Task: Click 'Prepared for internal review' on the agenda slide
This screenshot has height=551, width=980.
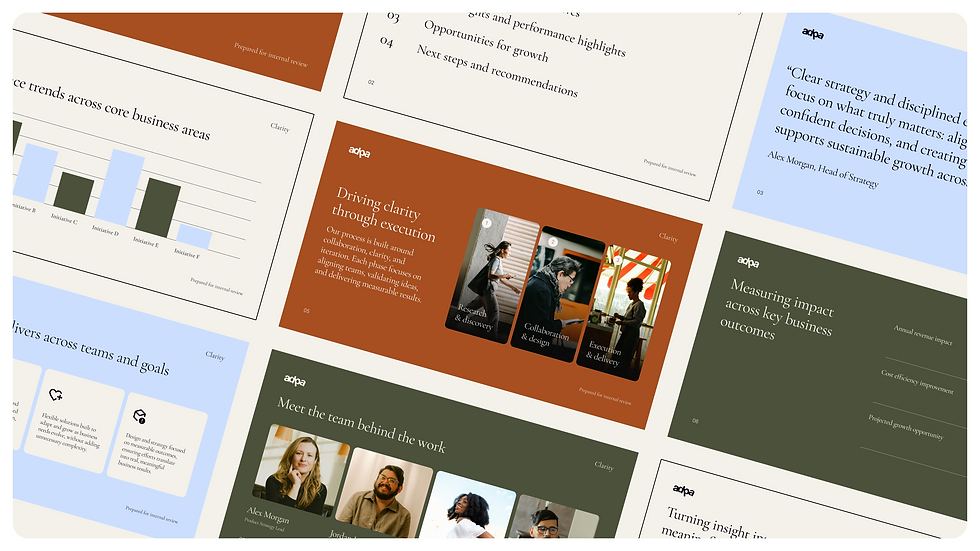Action: (x=670, y=168)
